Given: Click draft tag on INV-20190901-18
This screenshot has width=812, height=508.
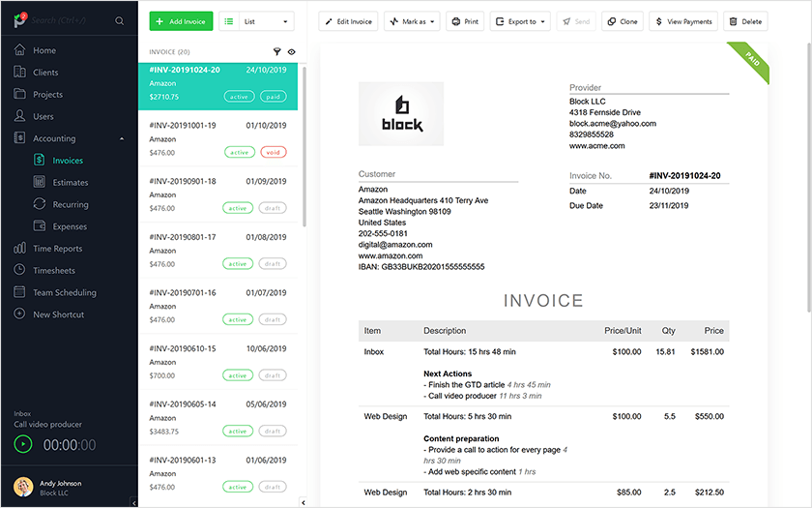Looking at the screenshot, I should pos(273,208).
